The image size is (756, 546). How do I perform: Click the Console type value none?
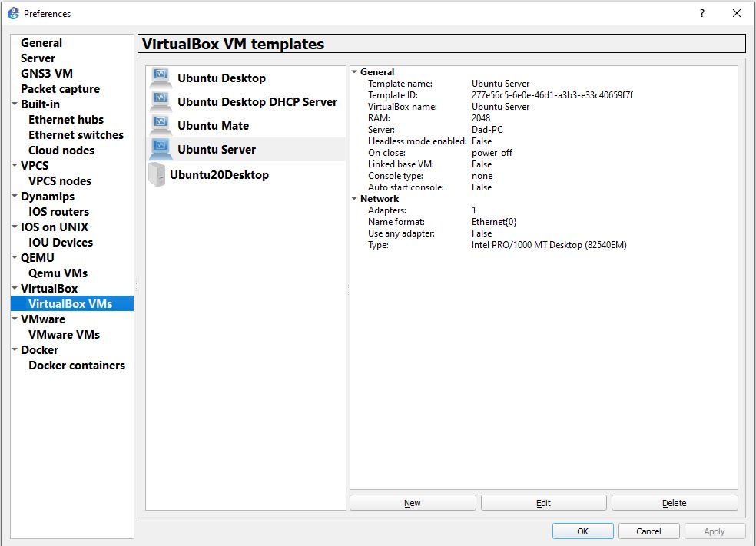[482, 176]
